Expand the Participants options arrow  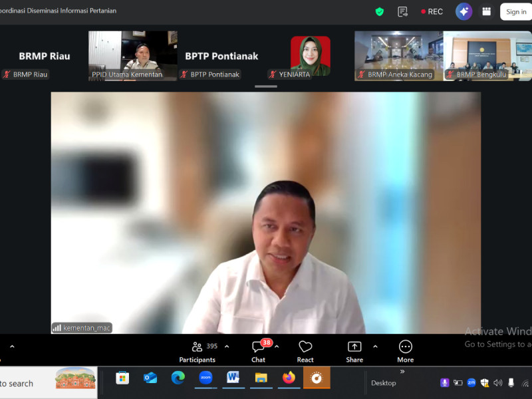point(227,346)
